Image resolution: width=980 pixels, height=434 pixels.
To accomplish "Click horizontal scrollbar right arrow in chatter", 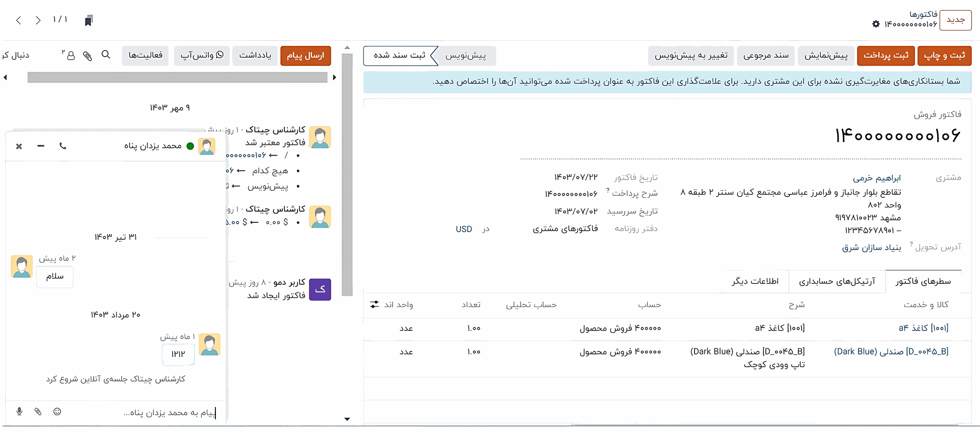I will (334, 78).
